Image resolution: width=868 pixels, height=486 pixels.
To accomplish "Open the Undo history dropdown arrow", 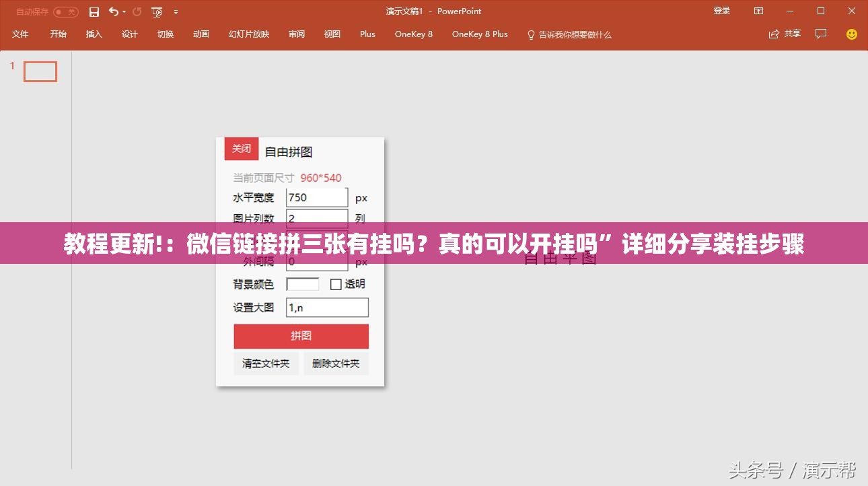I will point(124,11).
